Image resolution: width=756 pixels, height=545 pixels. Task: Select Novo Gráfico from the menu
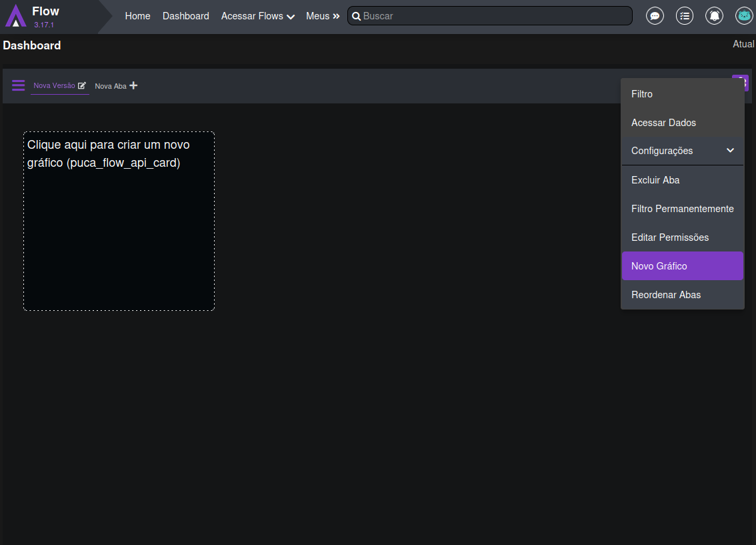tap(682, 266)
